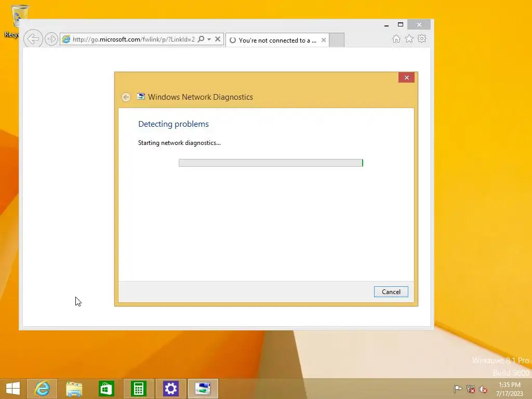Open Internet Explorer from the taskbar
532x399 pixels.
click(42, 389)
